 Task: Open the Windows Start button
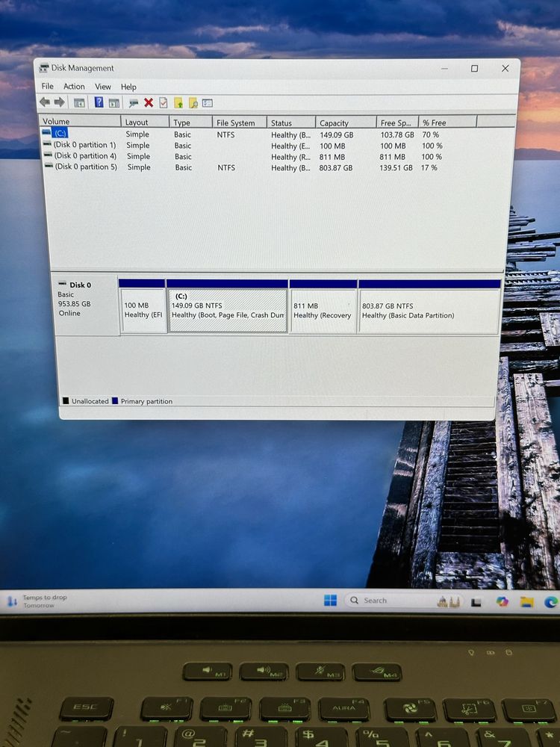pyautogui.click(x=330, y=601)
